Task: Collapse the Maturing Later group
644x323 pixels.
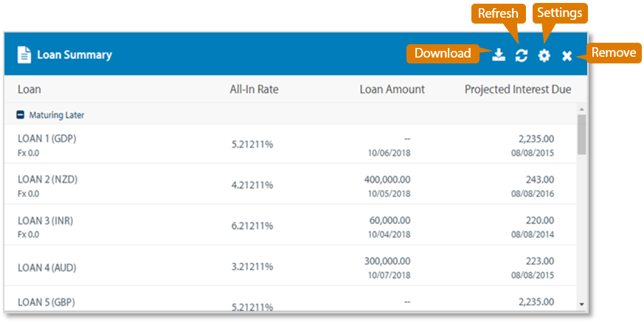Action: 21,115
